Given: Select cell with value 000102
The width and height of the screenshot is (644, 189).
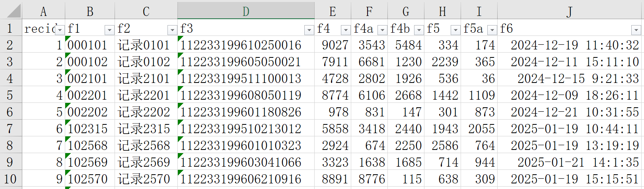Looking at the screenshot, I should 88,62.
